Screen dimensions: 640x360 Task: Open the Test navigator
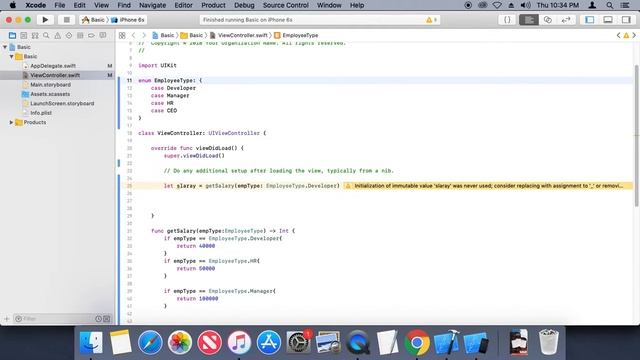[x=69, y=36]
